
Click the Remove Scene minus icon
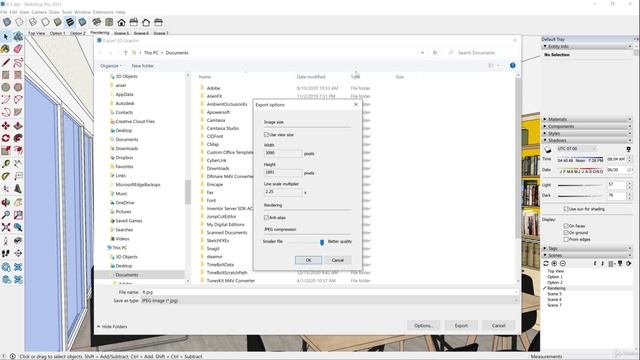pyautogui.click(x=563, y=264)
